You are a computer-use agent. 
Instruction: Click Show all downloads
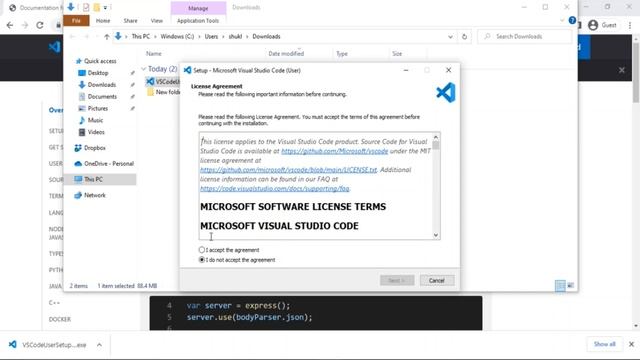tap(604, 344)
